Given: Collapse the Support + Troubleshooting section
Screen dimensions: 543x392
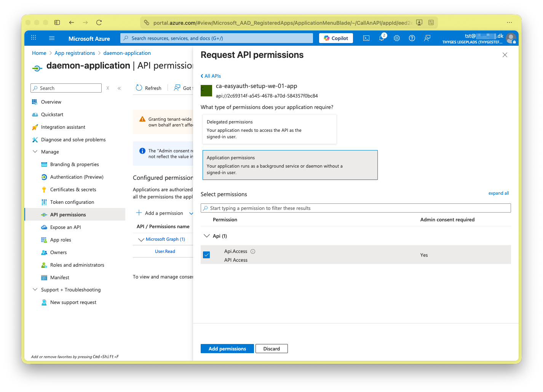Looking at the screenshot, I should click(35, 290).
